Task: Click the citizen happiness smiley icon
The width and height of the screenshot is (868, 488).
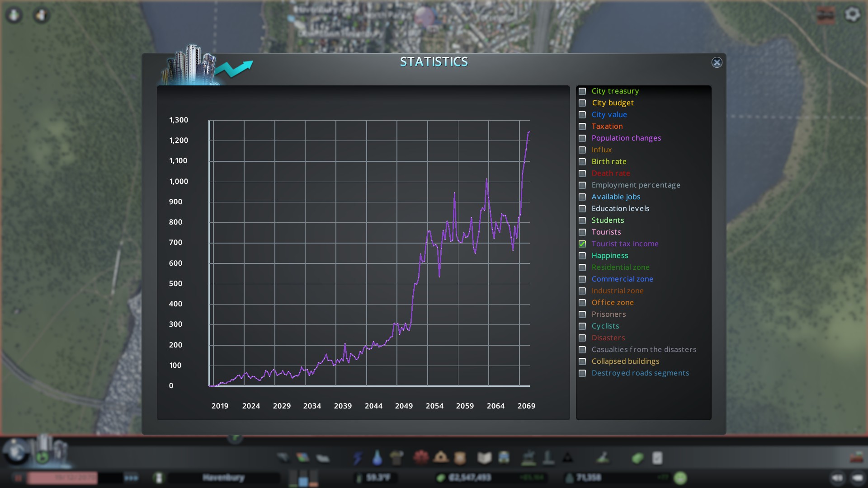Action: [680, 478]
